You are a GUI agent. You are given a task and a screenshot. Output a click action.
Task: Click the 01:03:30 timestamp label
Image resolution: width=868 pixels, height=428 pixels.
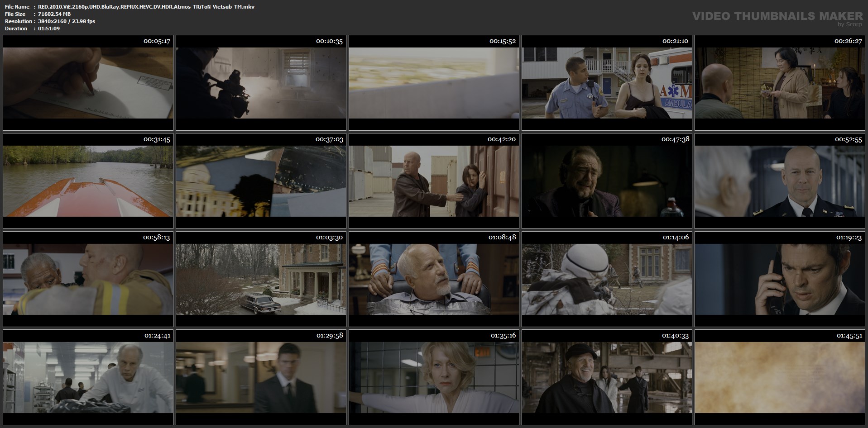click(330, 238)
